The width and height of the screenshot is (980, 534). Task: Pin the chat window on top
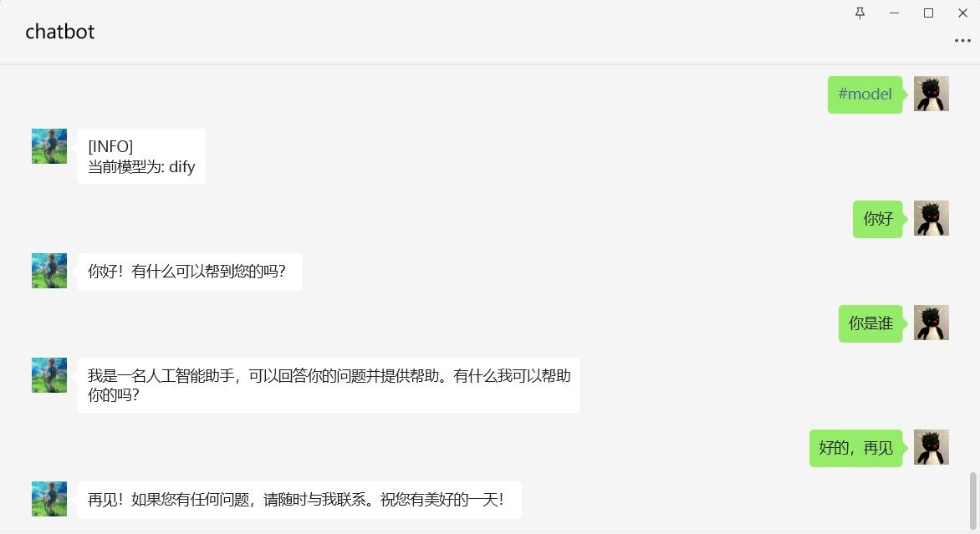point(860,13)
